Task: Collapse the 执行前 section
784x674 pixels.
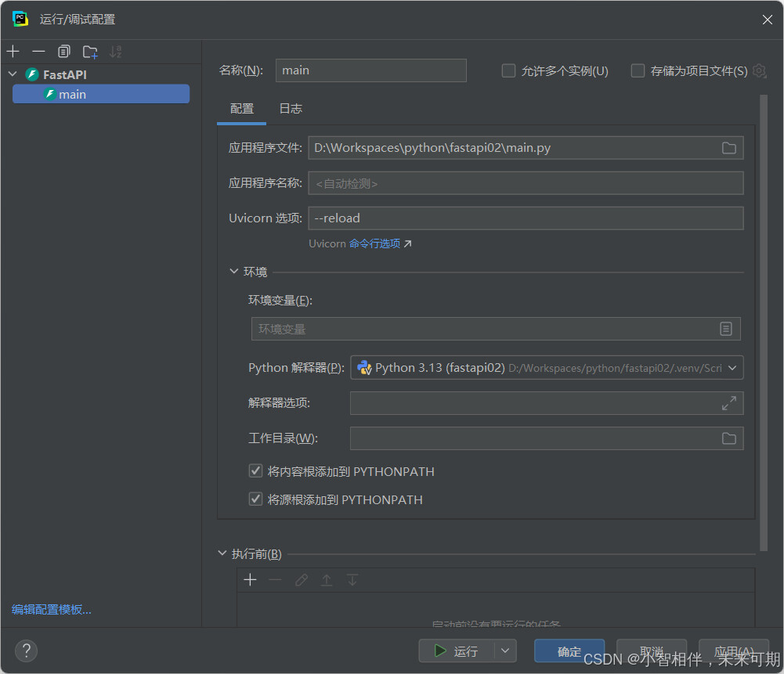Action: [x=222, y=553]
